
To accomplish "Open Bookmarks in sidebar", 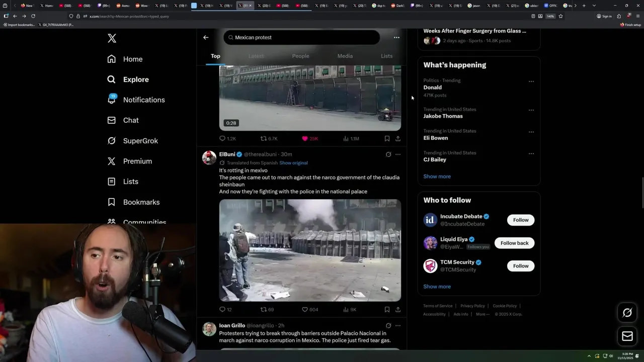I will [x=133, y=202].
